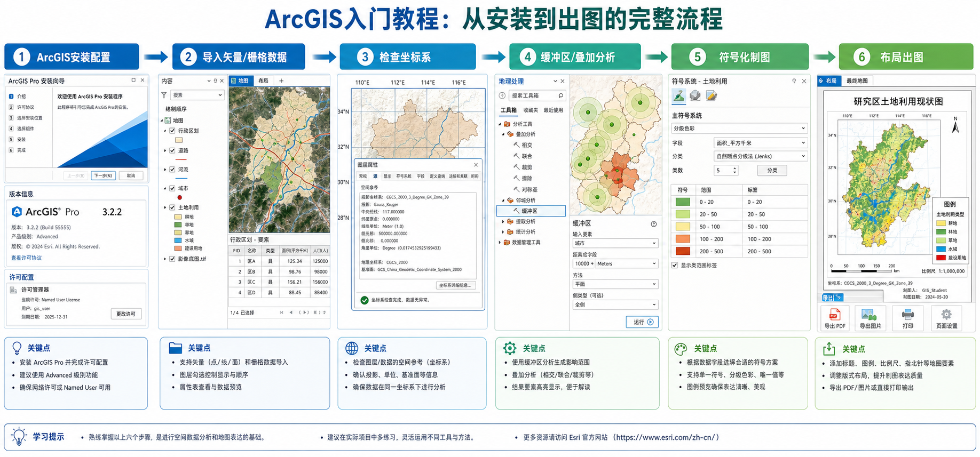Open primary symbology paintbrush icon
Image resolution: width=980 pixels, height=457 pixels.
678,95
